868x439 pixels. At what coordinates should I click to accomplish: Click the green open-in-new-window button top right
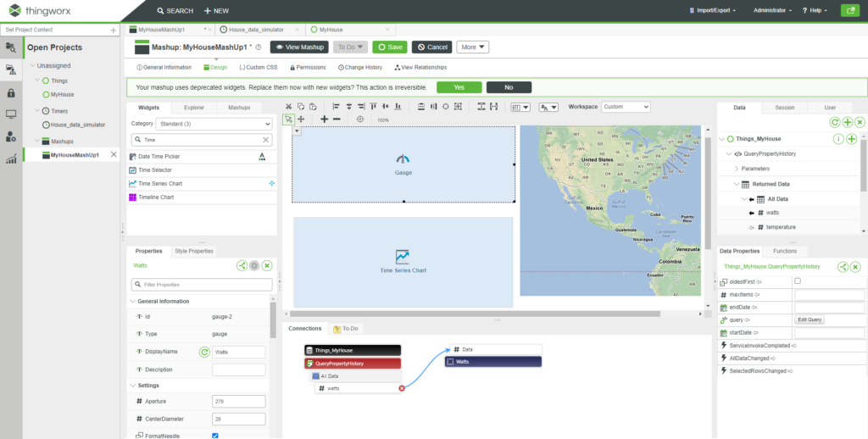[x=849, y=10]
